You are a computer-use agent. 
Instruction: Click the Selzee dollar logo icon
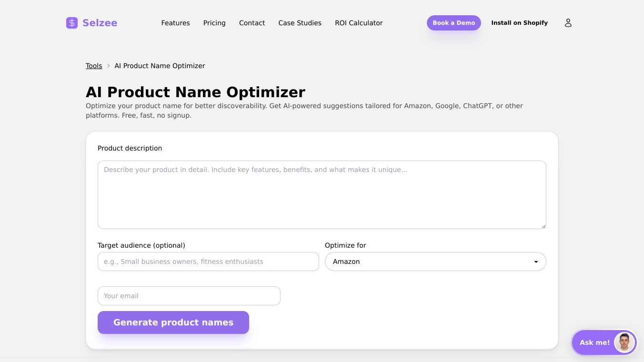coord(72,23)
